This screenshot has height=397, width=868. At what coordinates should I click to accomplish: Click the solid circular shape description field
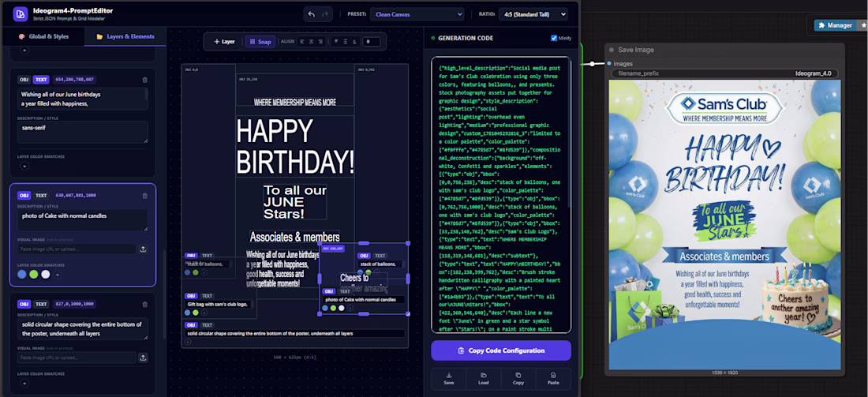(x=83, y=329)
